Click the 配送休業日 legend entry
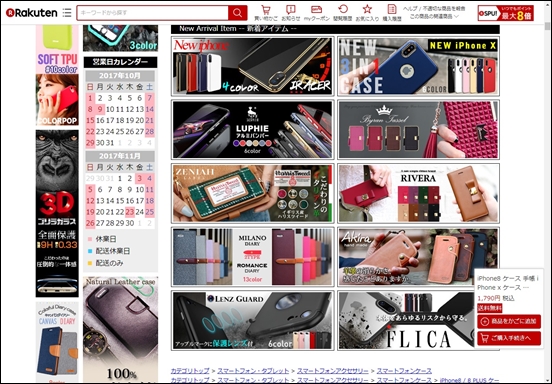This screenshot has height=384, width=552. coord(108,251)
